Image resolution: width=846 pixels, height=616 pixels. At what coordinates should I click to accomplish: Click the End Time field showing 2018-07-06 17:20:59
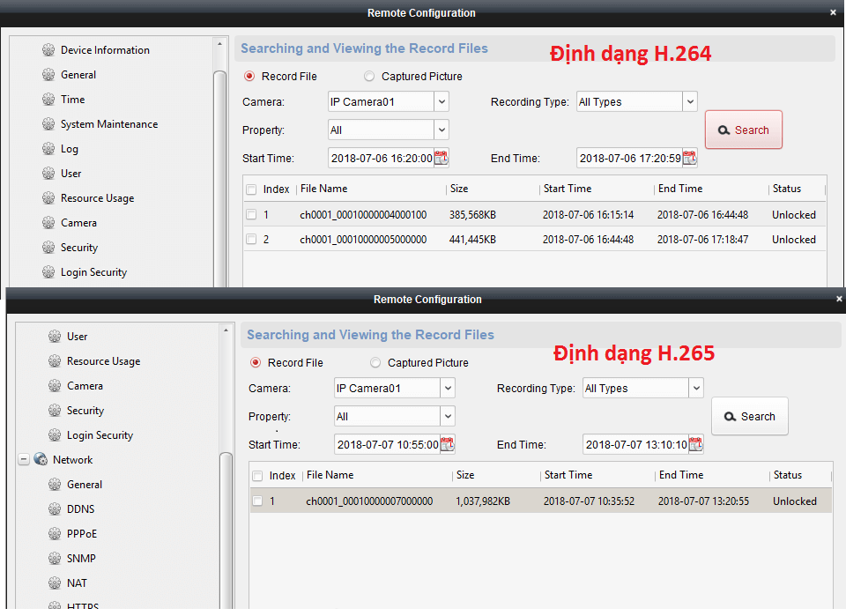[x=629, y=159]
